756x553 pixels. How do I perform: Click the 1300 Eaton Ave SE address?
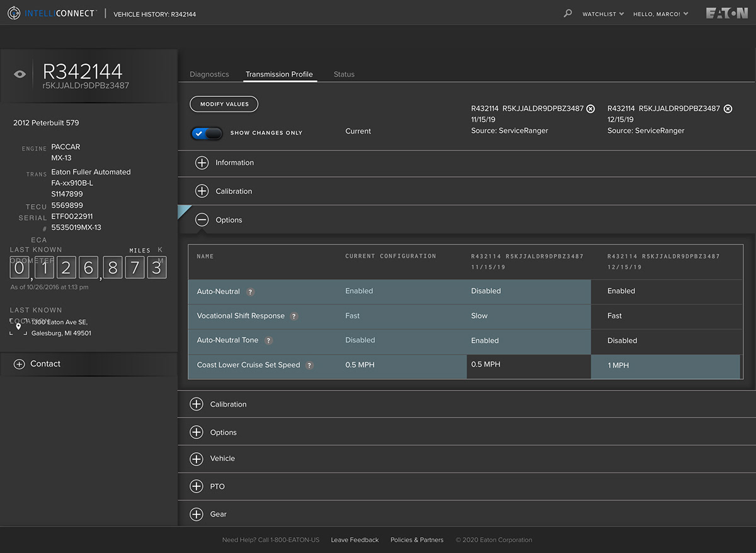click(x=61, y=328)
